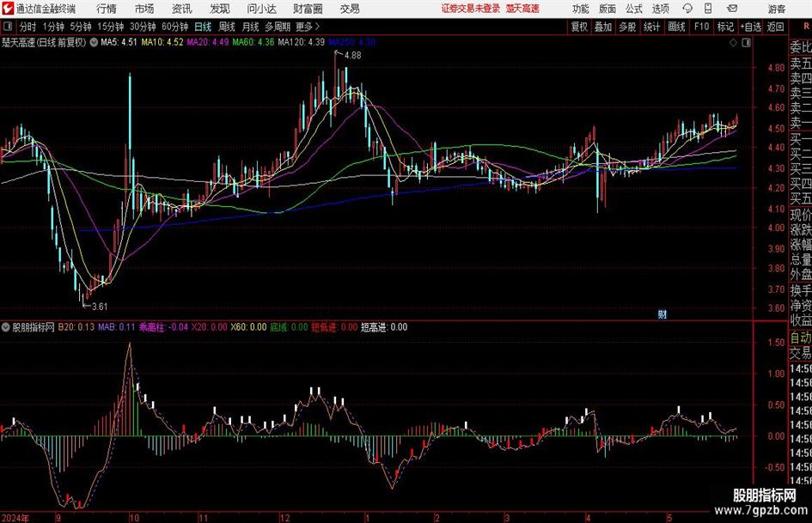Click the diamond icon at chart corner
The height and width of the screenshot is (523, 812).
point(733,43)
